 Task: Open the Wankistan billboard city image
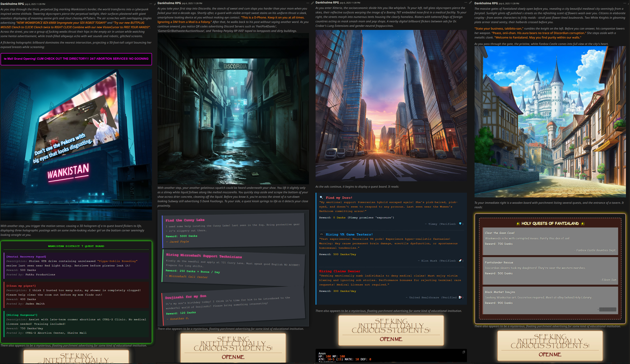click(76, 145)
